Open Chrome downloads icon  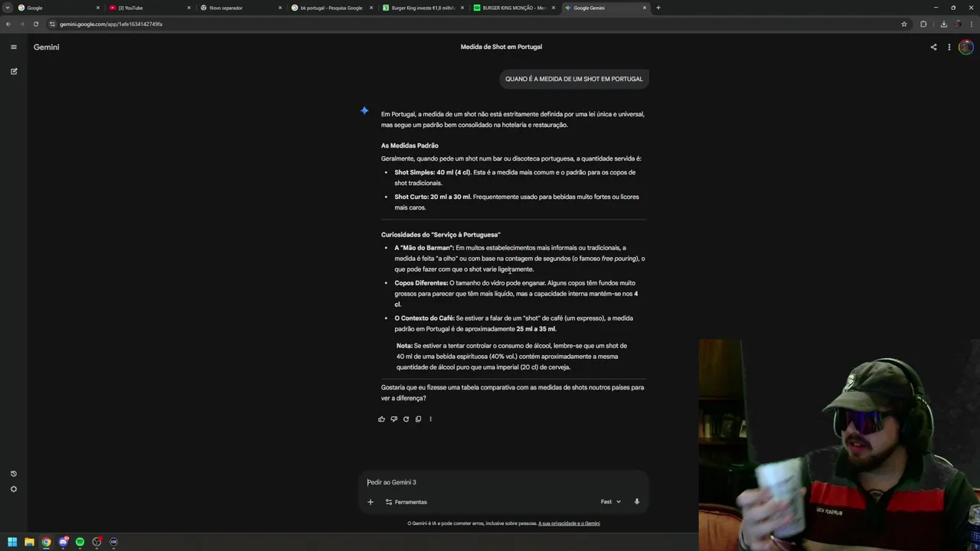(943, 24)
